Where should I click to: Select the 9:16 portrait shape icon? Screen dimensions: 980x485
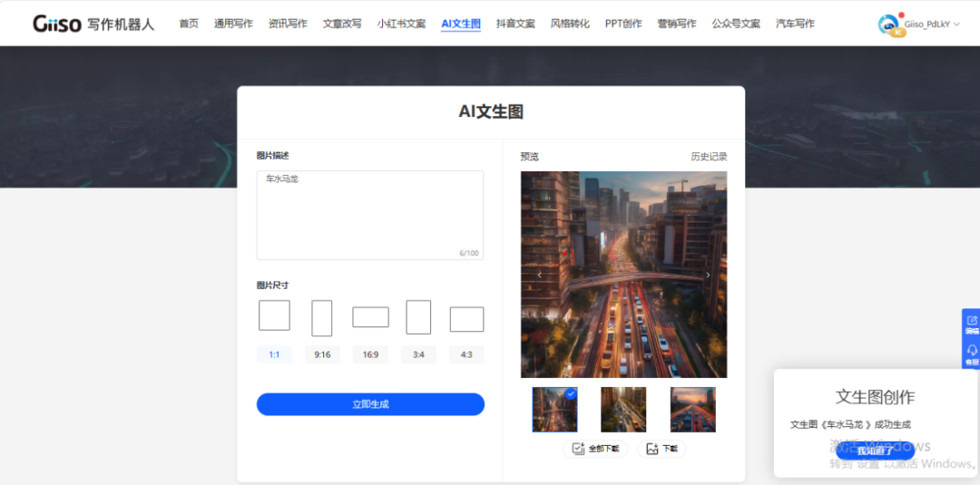[321, 318]
